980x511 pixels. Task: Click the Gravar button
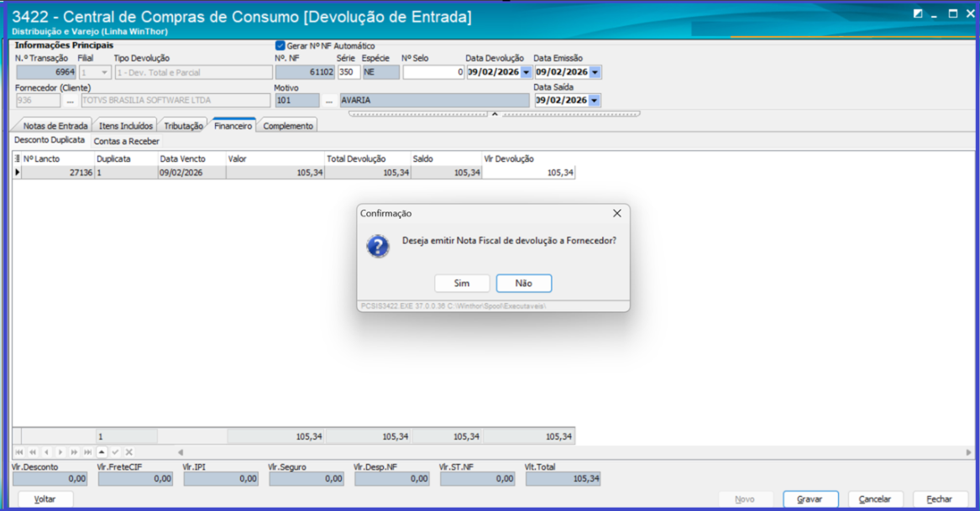(810, 499)
